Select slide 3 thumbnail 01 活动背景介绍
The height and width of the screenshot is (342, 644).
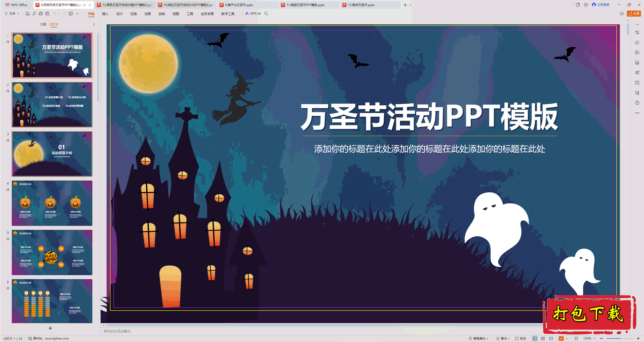coord(52,154)
